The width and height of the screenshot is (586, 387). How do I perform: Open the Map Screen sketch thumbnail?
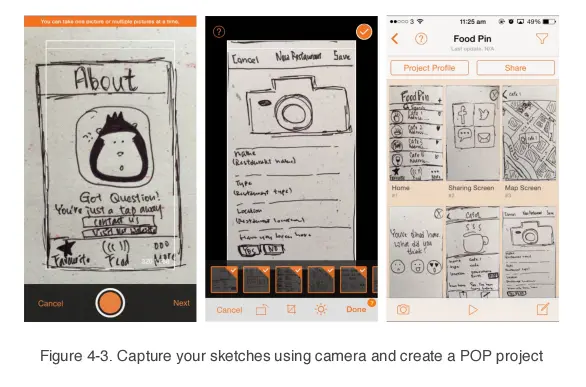(x=529, y=133)
